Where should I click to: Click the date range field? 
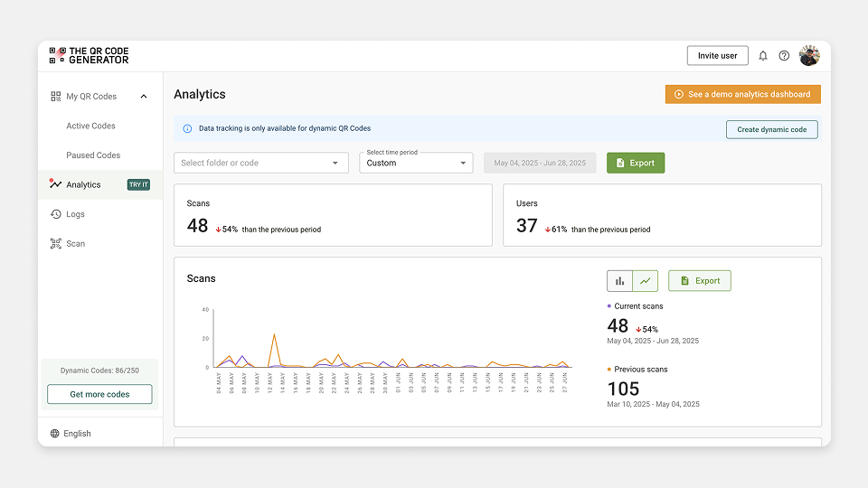(x=539, y=163)
